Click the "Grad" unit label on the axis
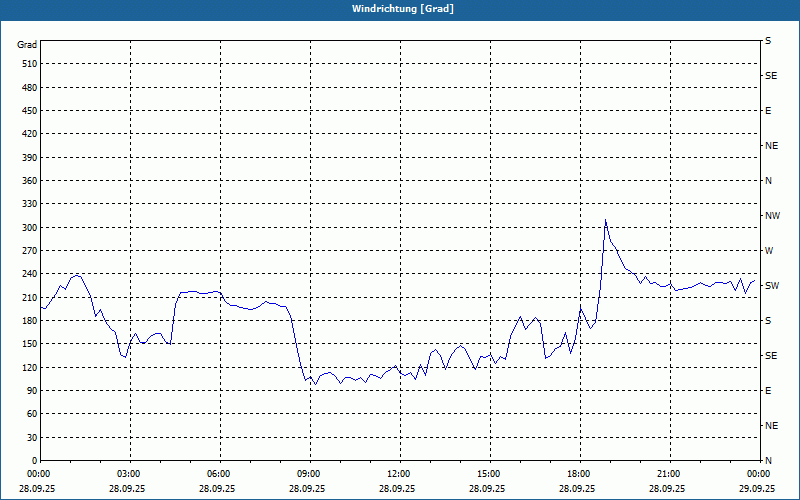Image resolution: width=800 pixels, height=500 pixels. tap(27, 45)
